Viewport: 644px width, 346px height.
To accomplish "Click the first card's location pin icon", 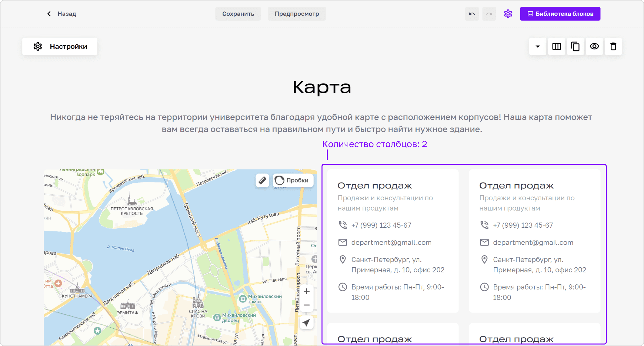I will 343,259.
